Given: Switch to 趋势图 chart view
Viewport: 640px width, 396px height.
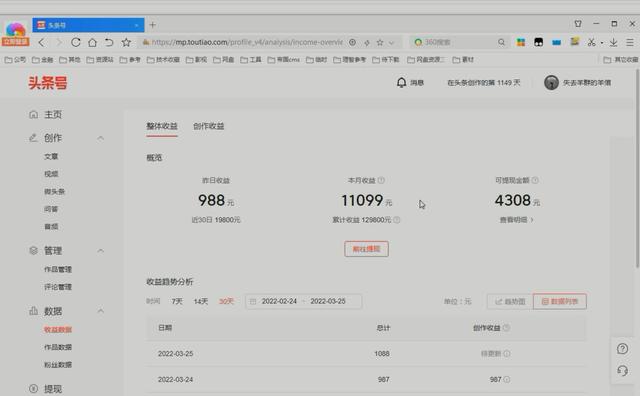Looking at the screenshot, I should [x=510, y=302].
